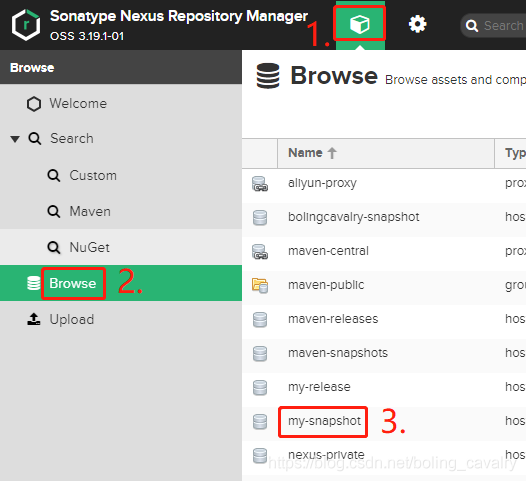
Task: Click the aliyun-proxy repository icon
Action: (x=260, y=184)
